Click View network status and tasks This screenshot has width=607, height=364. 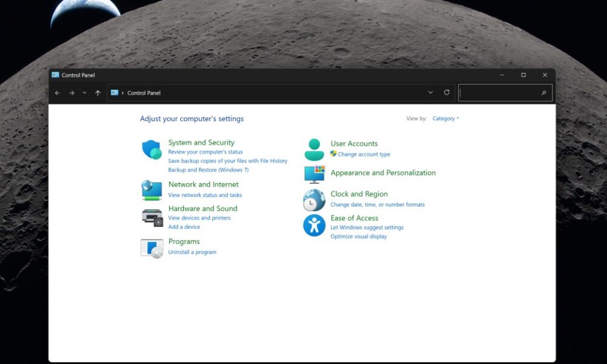point(205,195)
